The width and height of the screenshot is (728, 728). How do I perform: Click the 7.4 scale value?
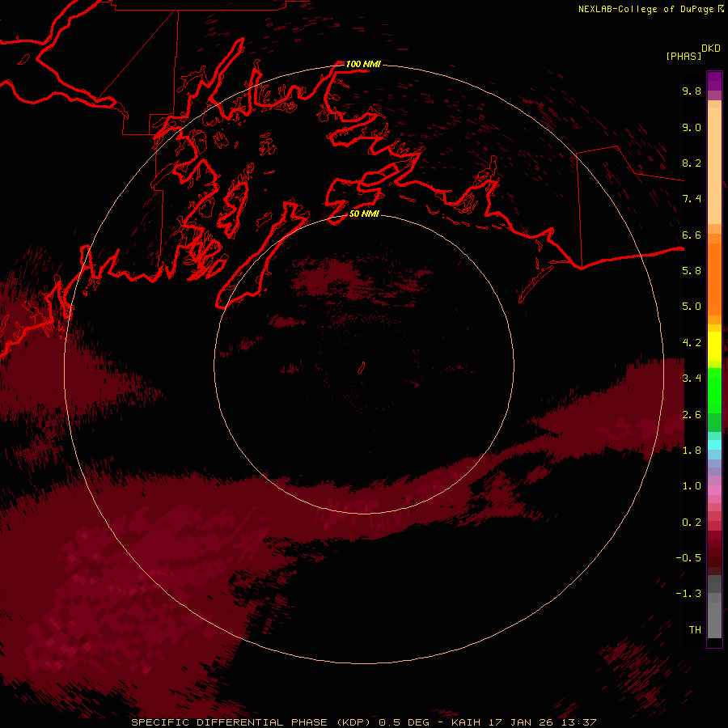692,199
